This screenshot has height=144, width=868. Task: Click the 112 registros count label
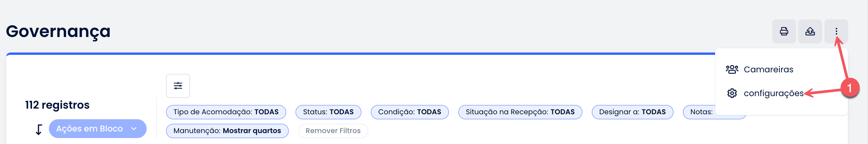(x=57, y=105)
